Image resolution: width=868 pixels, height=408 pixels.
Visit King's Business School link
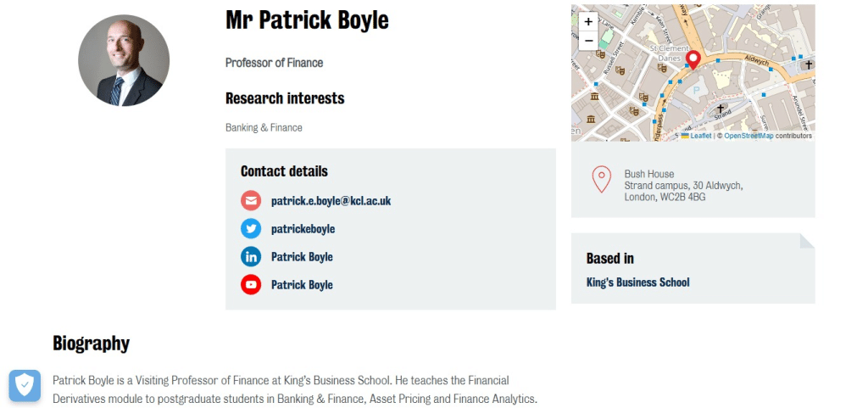coord(637,282)
